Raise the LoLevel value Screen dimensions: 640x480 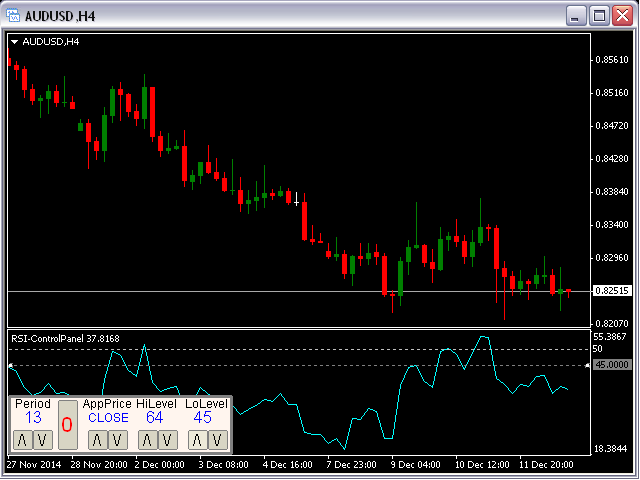pyautogui.click(x=198, y=439)
